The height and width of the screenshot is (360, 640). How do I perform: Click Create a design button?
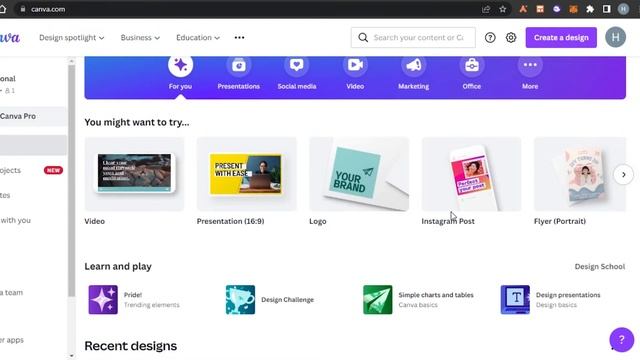coord(561,38)
